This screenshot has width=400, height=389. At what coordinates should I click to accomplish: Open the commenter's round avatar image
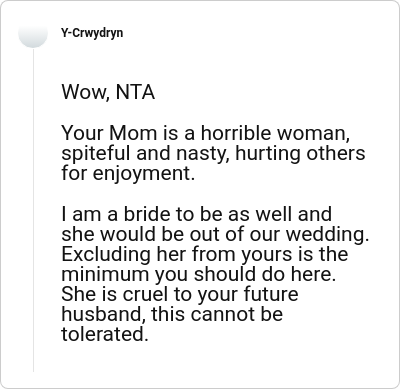[33, 33]
